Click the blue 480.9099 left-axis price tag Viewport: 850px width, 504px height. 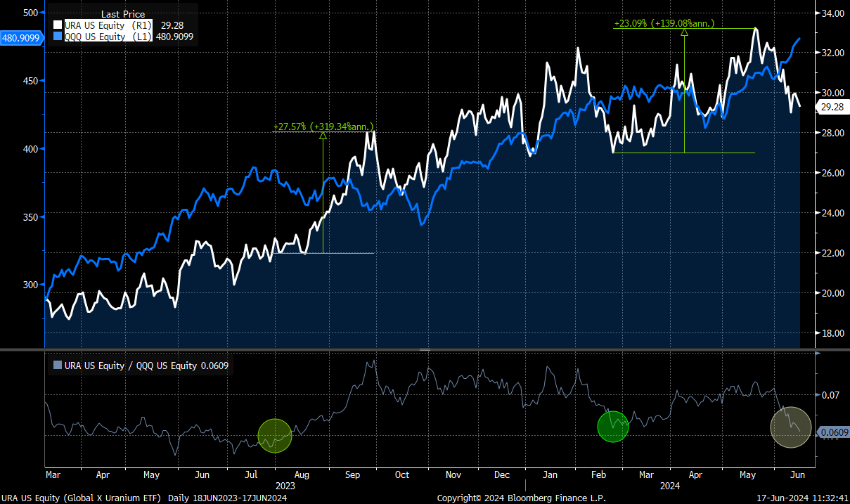(21, 39)
